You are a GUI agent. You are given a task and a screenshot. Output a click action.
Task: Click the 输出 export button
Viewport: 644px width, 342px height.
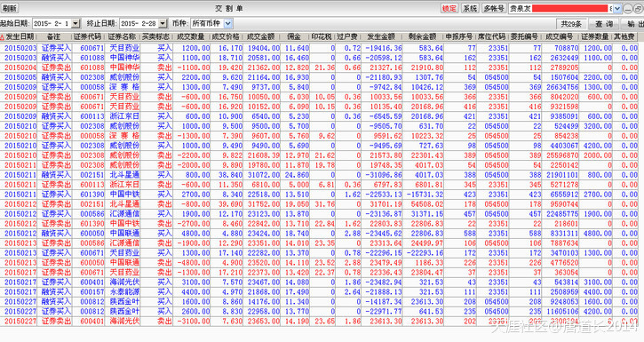(633, 24)
